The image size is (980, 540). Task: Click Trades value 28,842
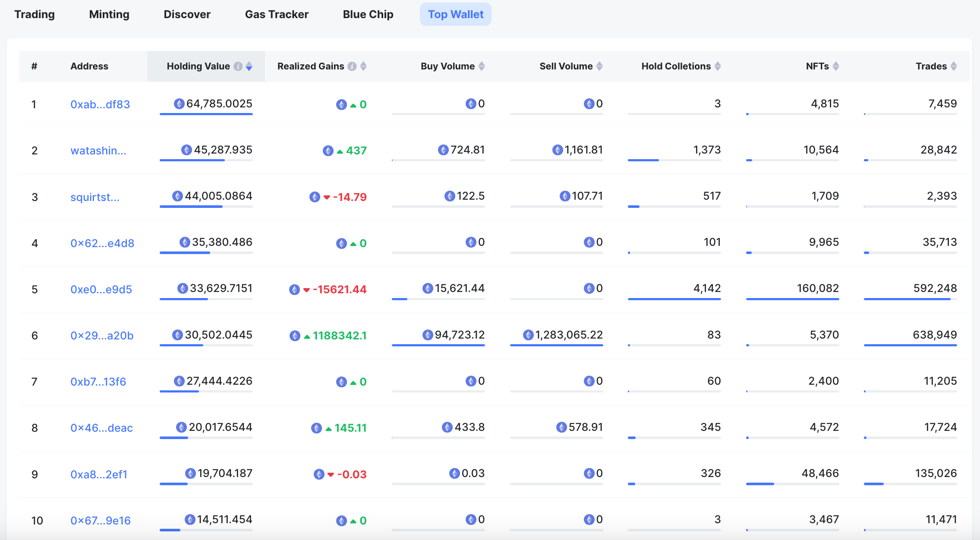pyautogui.click(x=939, y=150)
